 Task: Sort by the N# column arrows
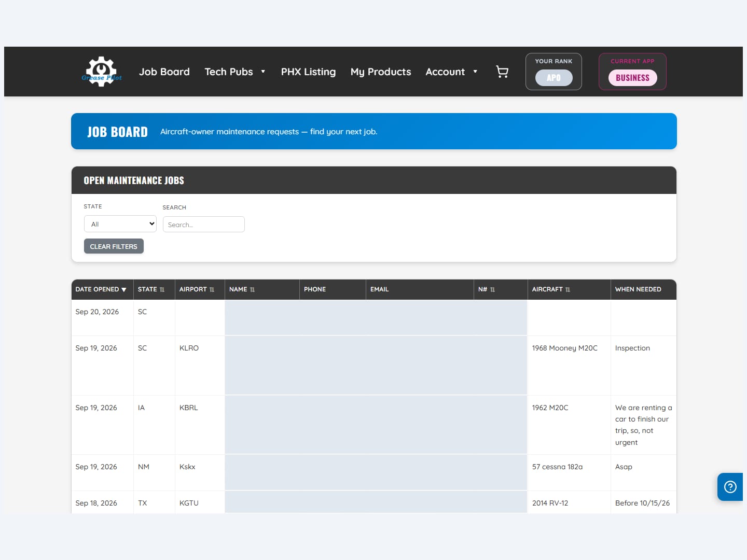tap(492, 290)
